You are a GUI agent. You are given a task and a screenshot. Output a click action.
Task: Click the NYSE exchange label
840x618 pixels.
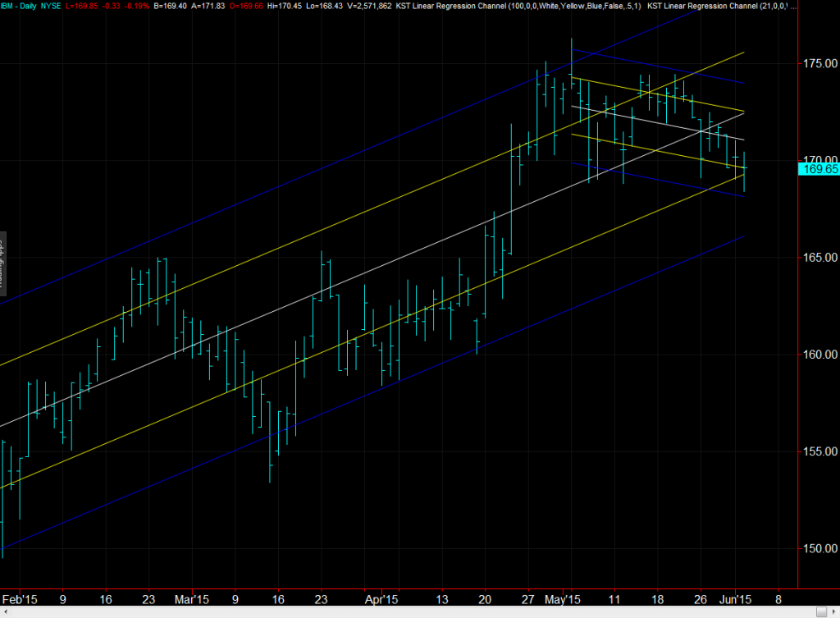pos(51,6)
